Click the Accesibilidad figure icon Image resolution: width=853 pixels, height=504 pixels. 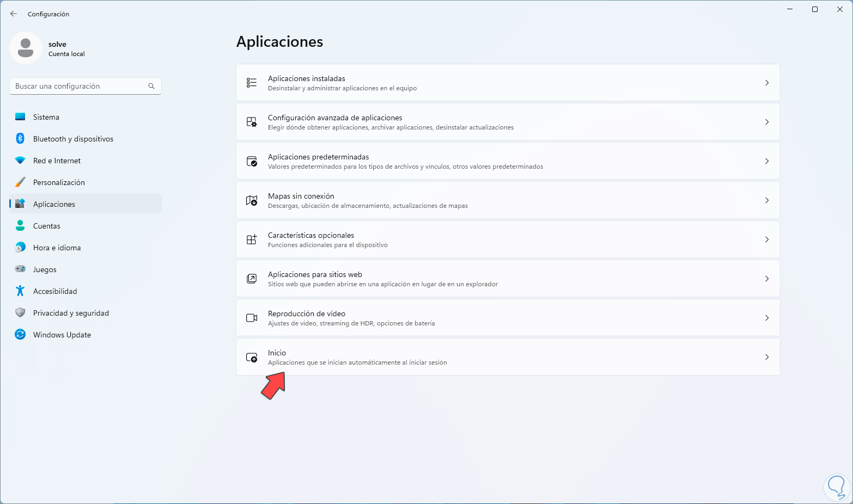(20, 291)
